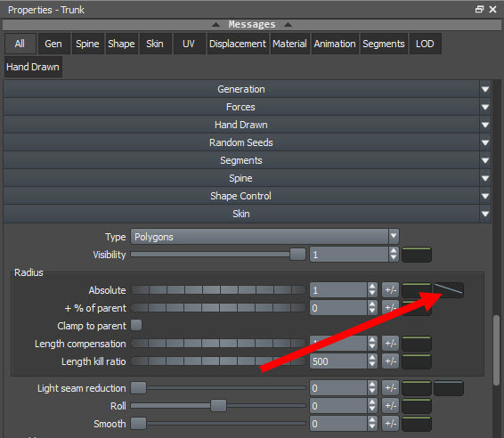
Task: Click the Absolute radius value field
Action: click(339, 290)
